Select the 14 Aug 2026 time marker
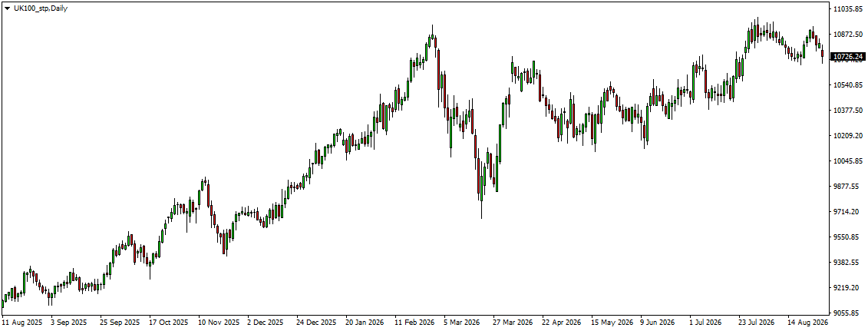The height and width of the screenshot is (331, 868). tap(807, 322)
